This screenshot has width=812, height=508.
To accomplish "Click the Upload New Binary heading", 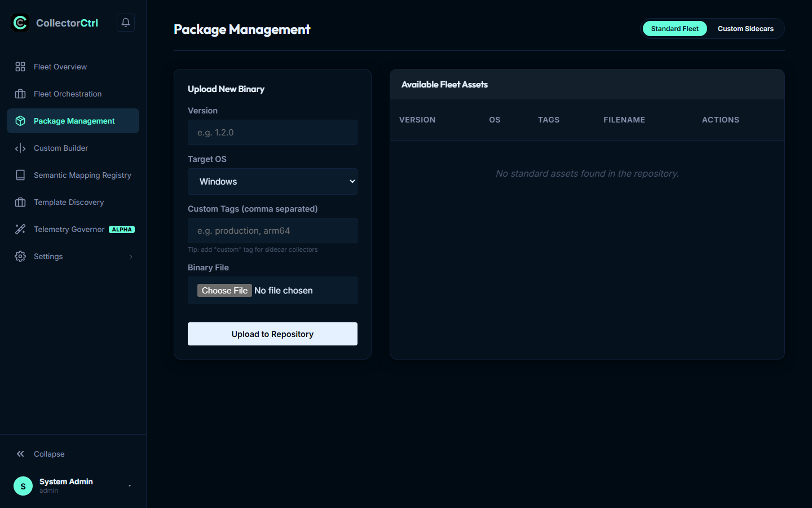I will (x=226, y=89).
